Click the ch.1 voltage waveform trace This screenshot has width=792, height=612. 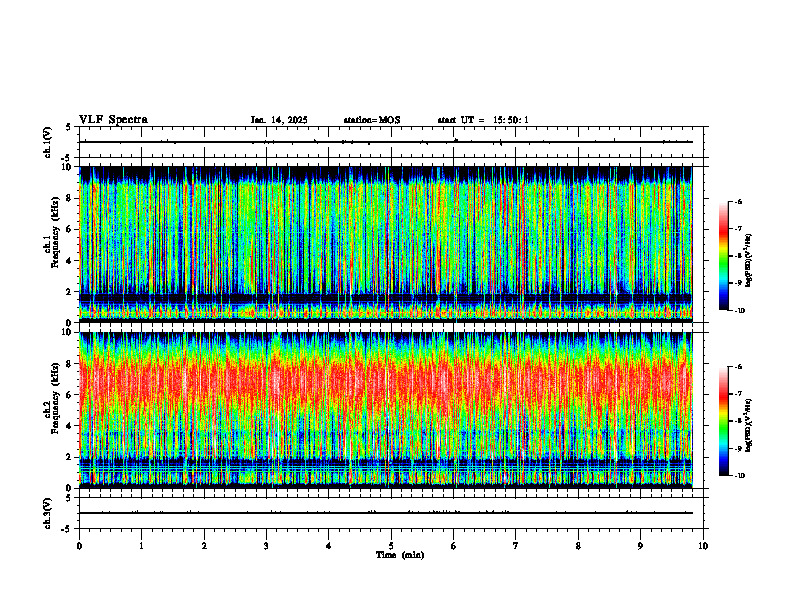[386, 142]
